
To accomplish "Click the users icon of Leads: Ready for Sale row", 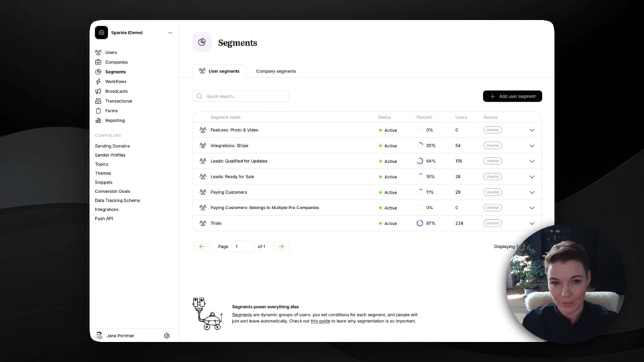I will click(x=203, y=176).
